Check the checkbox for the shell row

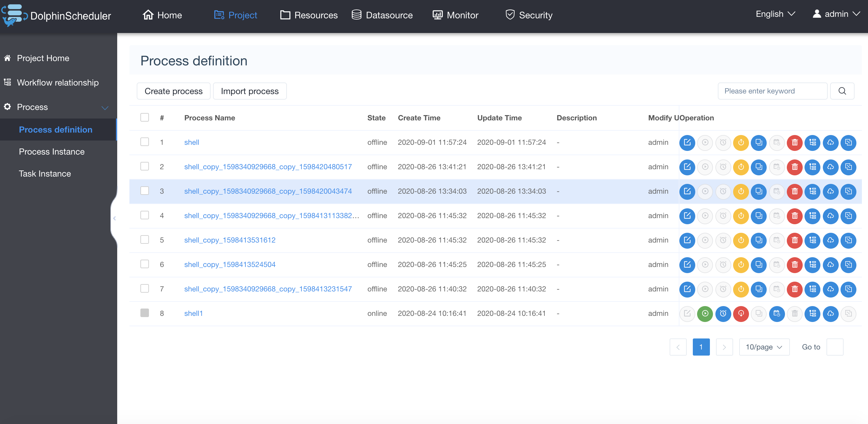click(145, 142)
